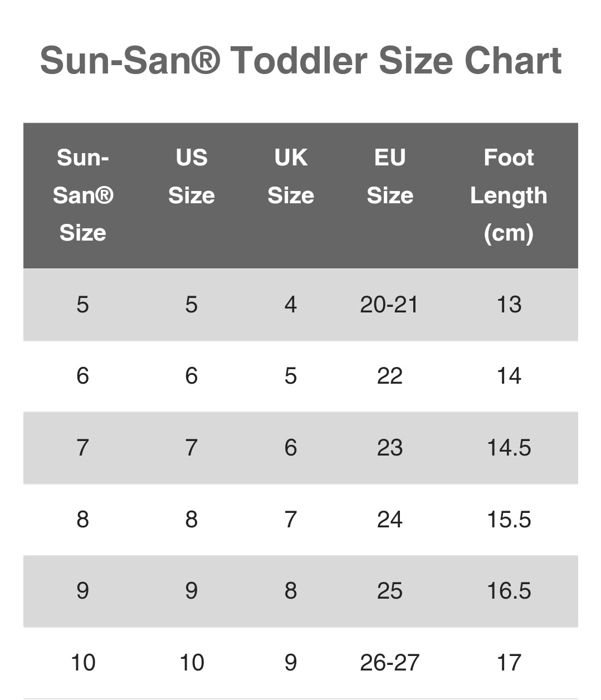Screen dimensions: 601x700
Task: Click US size 10 cell
Action: click(192, 663)
